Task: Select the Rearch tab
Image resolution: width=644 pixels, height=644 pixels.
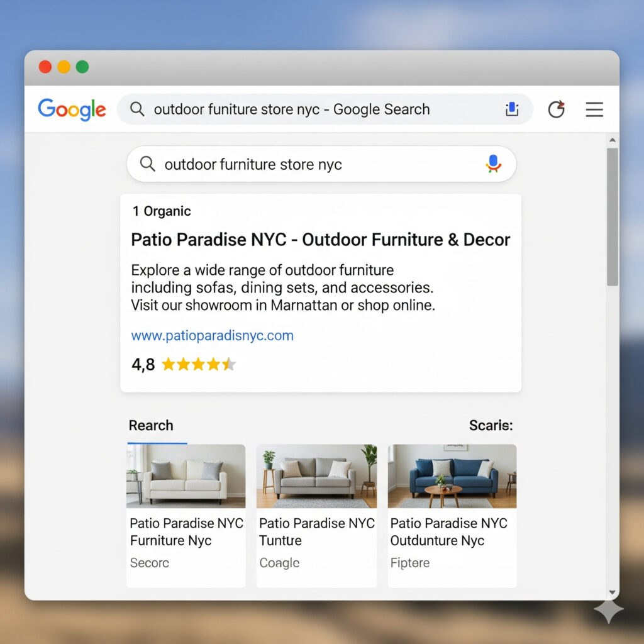Action: [x=151, y=426]
